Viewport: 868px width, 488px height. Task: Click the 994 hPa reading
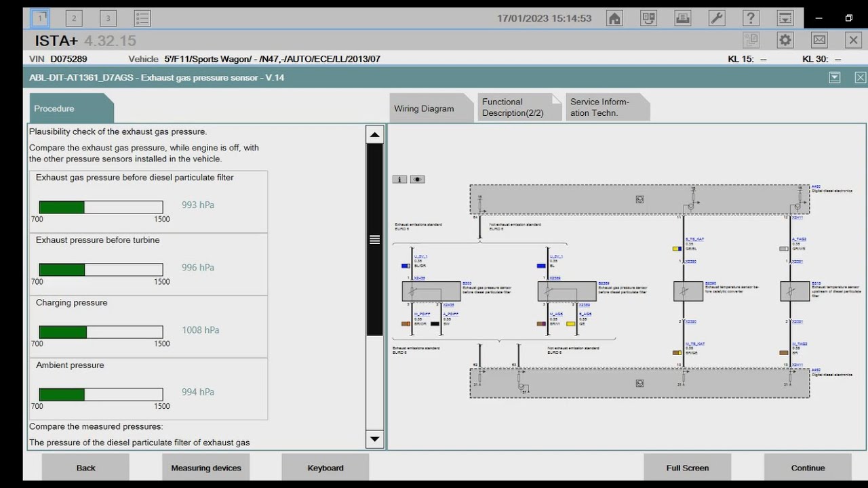pyautogui.click(x=198, y=392)
